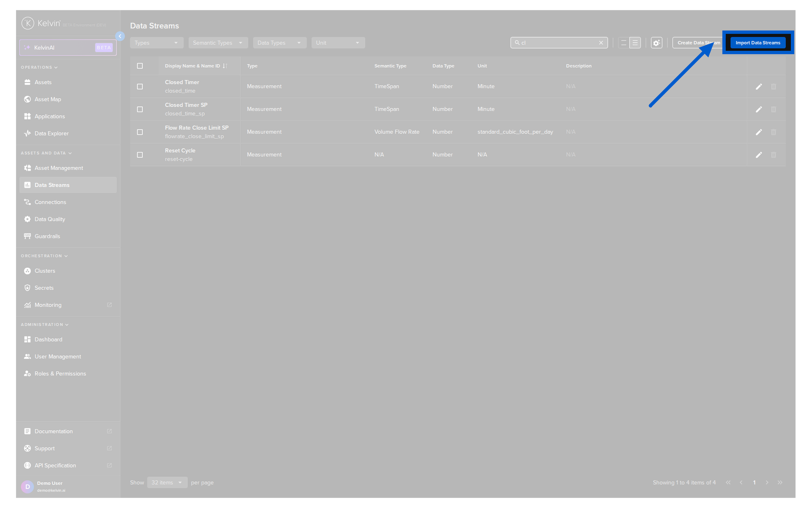Select the Reset Cycle row checkbox
Viewport: 812px width, 508px height.
pos(140,155)
